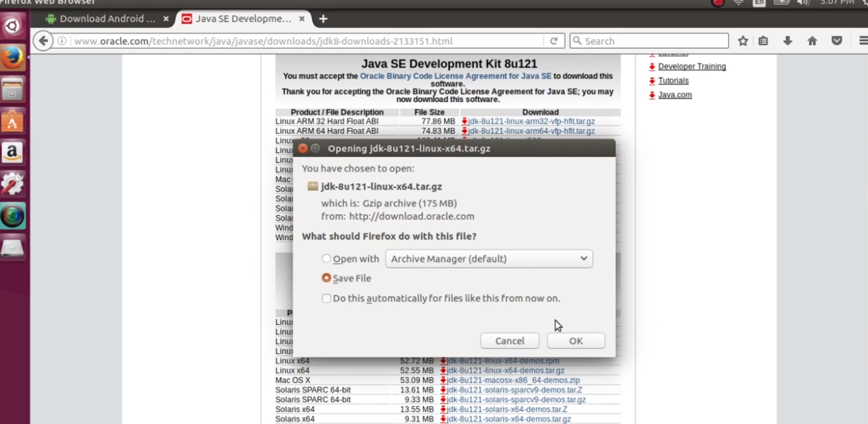Open the clock showing 5:07 PM

[x=837, y=3]
